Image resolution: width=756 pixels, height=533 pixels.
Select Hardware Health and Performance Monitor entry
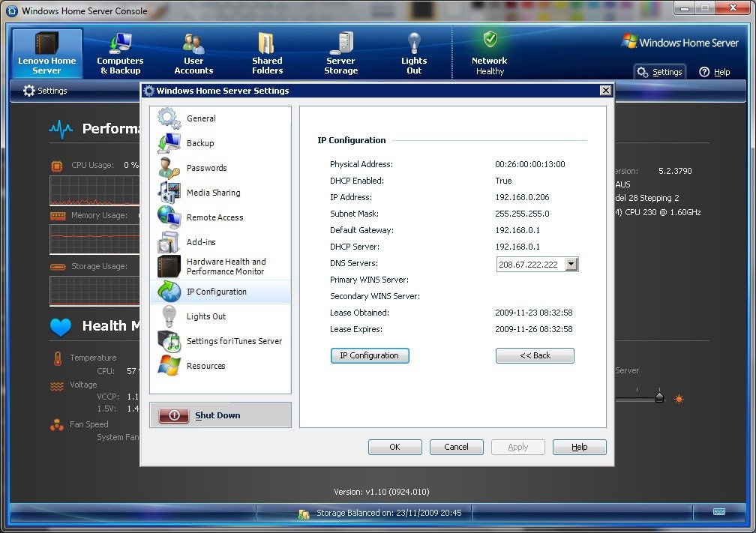point(220,267)
